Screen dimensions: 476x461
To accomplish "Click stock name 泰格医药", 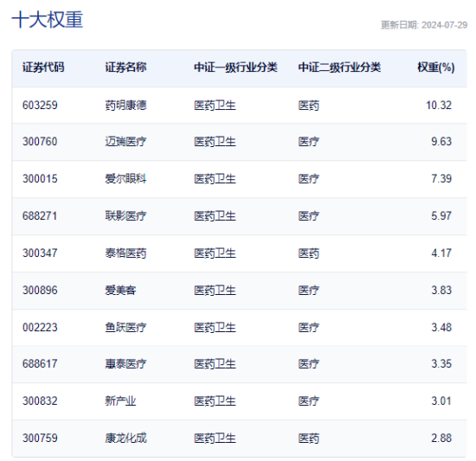I will [x=125, y=253].
